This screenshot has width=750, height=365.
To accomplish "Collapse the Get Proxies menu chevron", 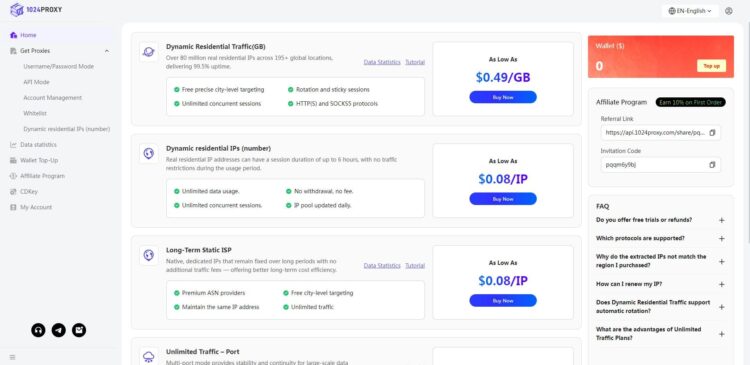I will [107, 51].
